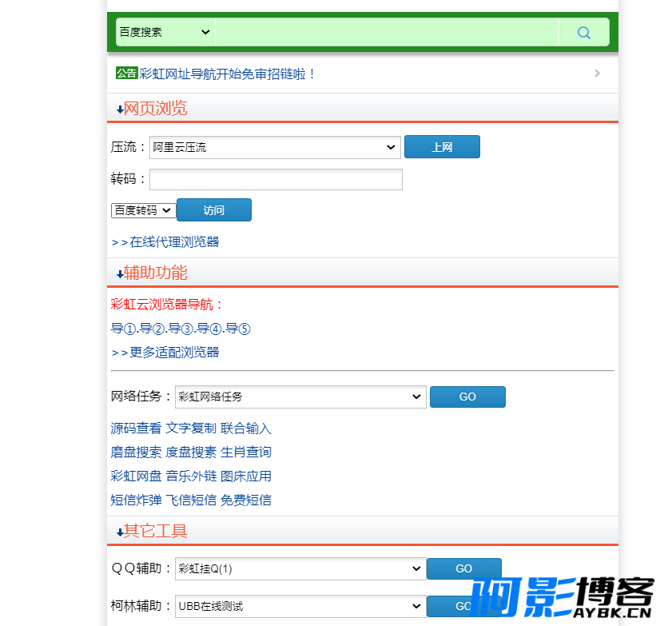Expand the UBB在线测试 dropdown
The width and height of the screenshot is (672, 626).
pyautogui.click(x=300, y=606)
